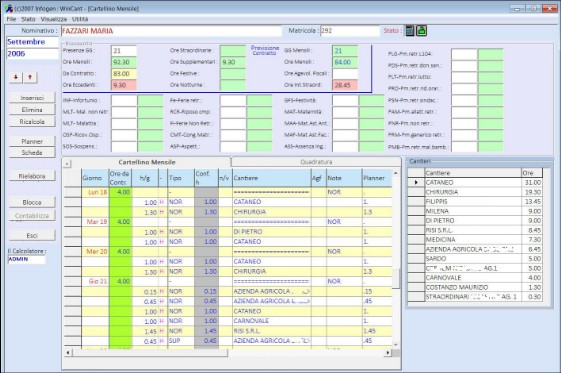Select CHIRURGIA row in Cantieri list

475,192
